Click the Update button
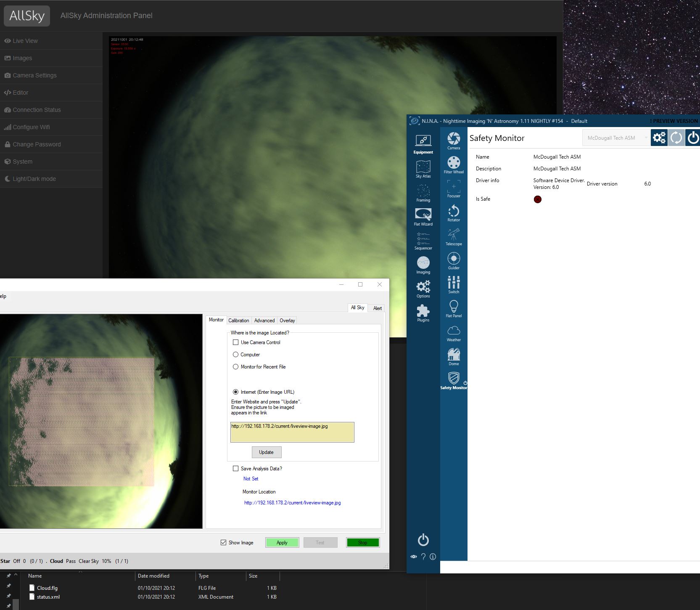Image resolution: width=700 pixels, height=610 pixels. point(267,452)
